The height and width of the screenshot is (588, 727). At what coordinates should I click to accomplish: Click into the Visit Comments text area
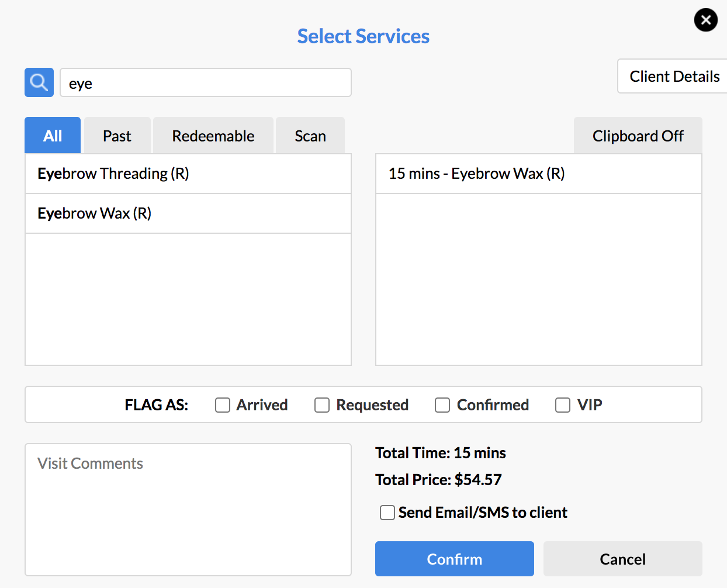click(188, 510)
